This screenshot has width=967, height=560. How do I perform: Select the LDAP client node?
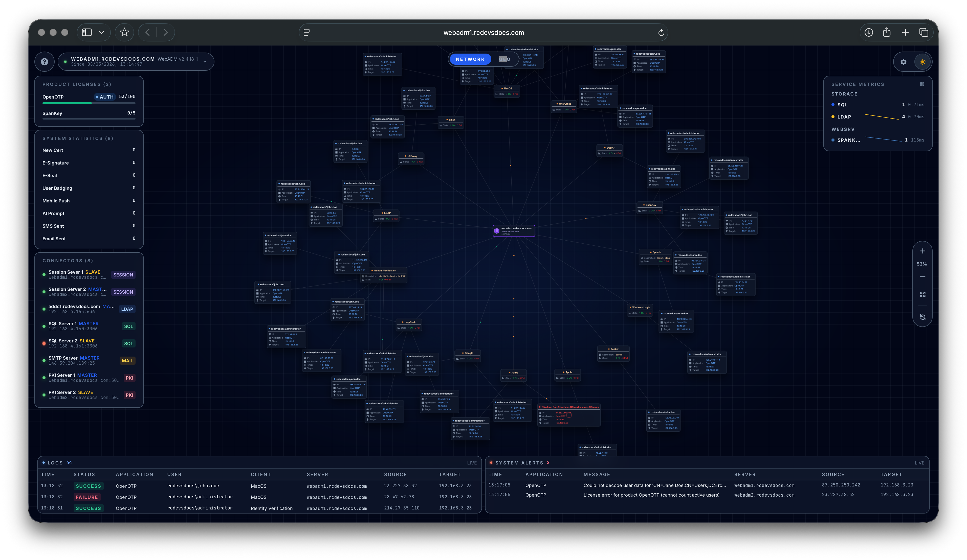coord(386,216)
